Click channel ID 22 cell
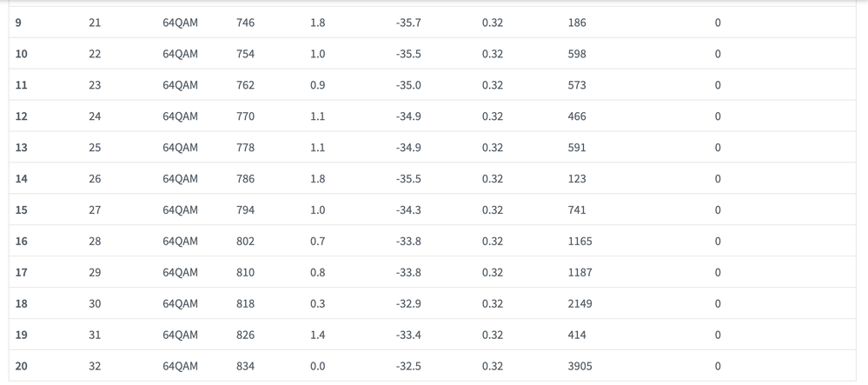Image resolution: width=868 pixels, height=385 pixels. pyautogui.click(x=95, y=54)
